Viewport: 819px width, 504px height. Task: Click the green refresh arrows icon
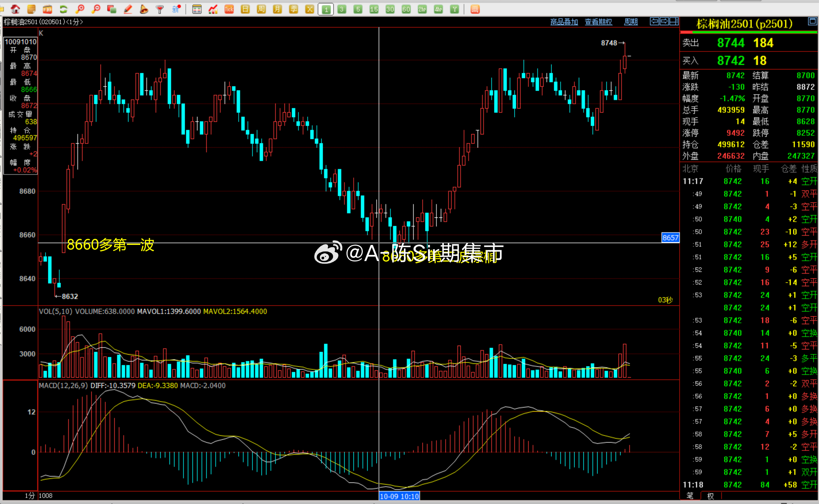coord(64,9)
